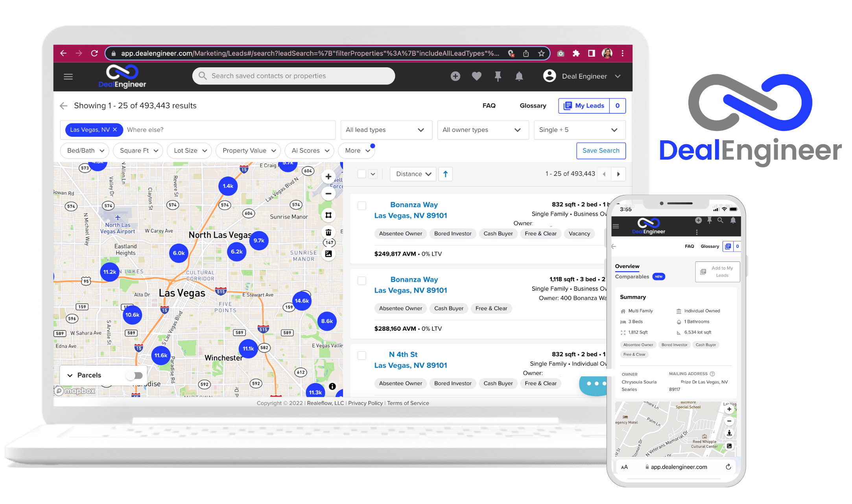Open the FAQ page
852x504 pixels.
(x=489, y=106)
